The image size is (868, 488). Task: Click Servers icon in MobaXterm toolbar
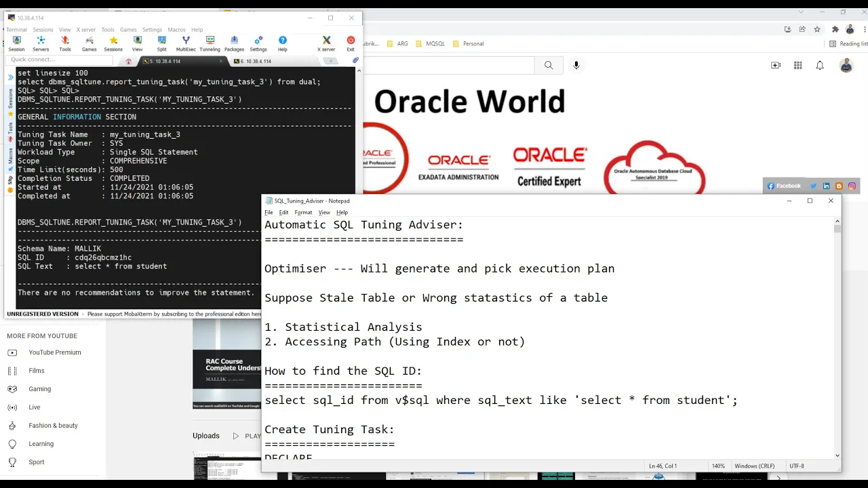point(41,44)
